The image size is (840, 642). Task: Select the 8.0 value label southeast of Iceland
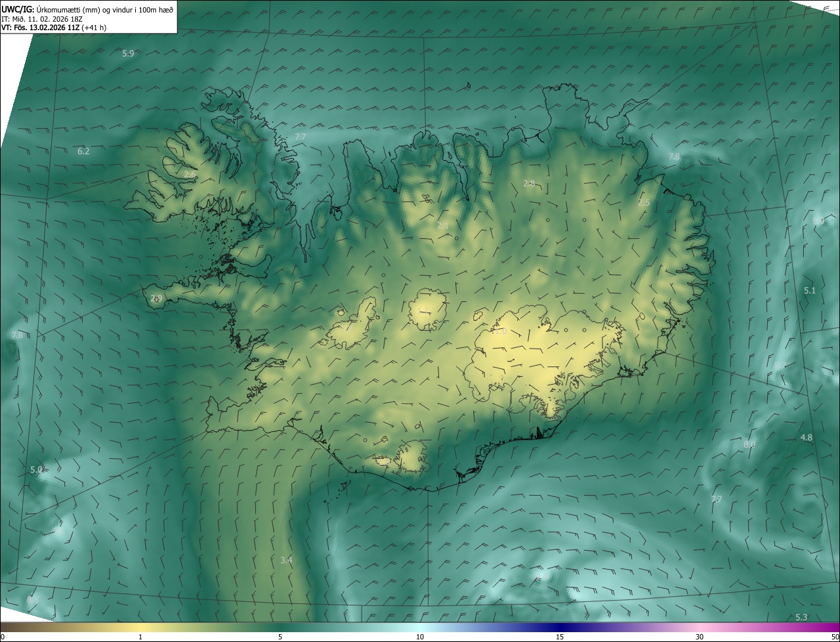coord(749,444)
